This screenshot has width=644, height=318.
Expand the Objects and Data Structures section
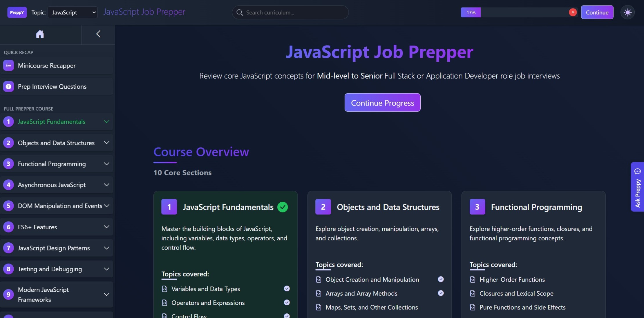click(106, 143)
